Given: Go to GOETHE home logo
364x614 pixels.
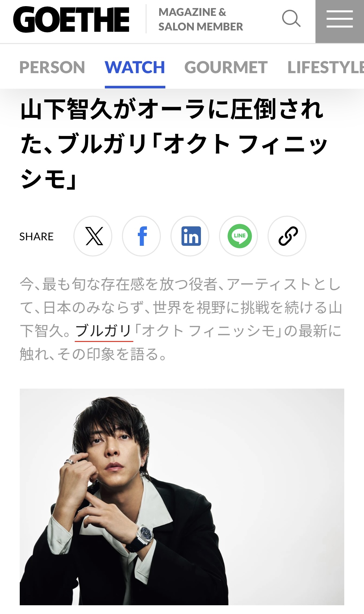Looking at the screenshot, I should pos(71,20).
